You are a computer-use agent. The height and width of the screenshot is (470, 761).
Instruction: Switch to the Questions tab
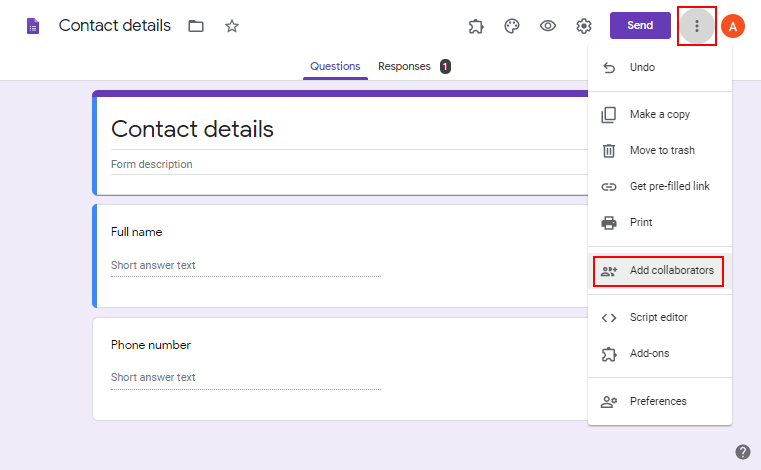[335, 67]
